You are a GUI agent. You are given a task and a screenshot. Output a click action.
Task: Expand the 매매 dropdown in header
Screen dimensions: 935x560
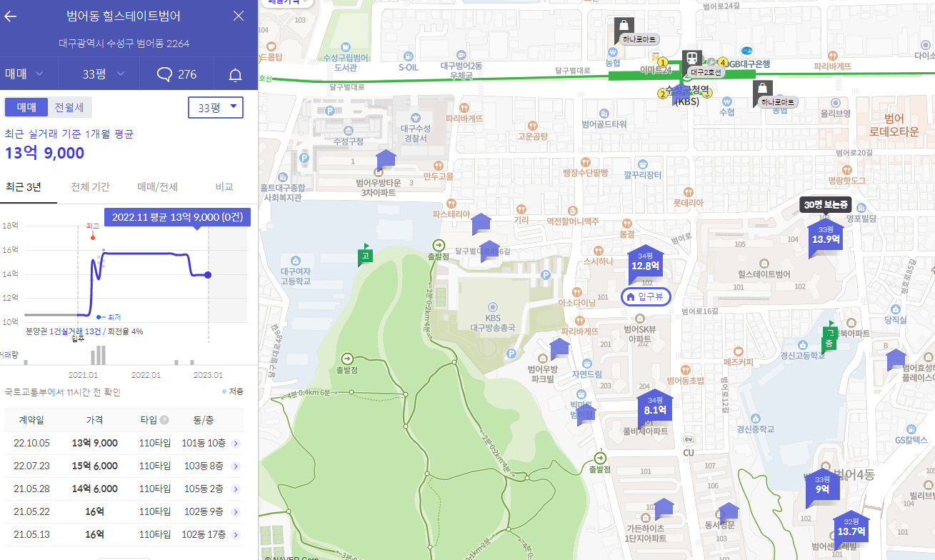24,74
